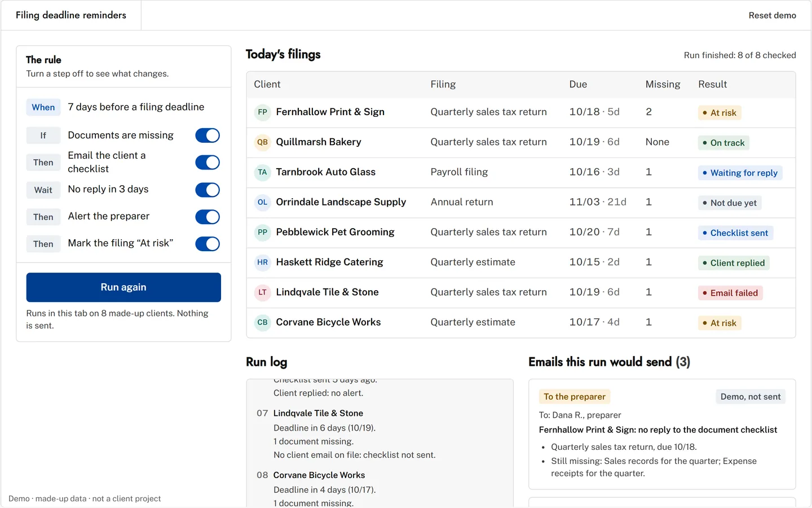This screenshot has width=812, height=508.
Task: Click the Annual return filing cell
Action: pos(462,202)
